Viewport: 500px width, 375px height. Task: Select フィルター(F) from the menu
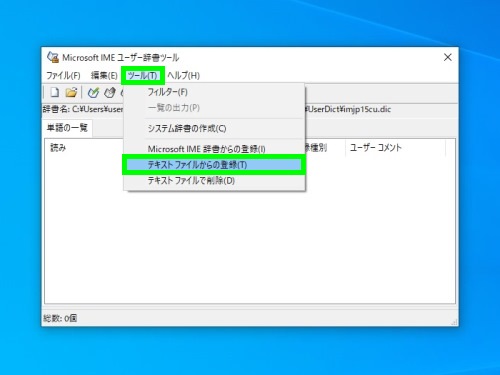pos(214,92)
